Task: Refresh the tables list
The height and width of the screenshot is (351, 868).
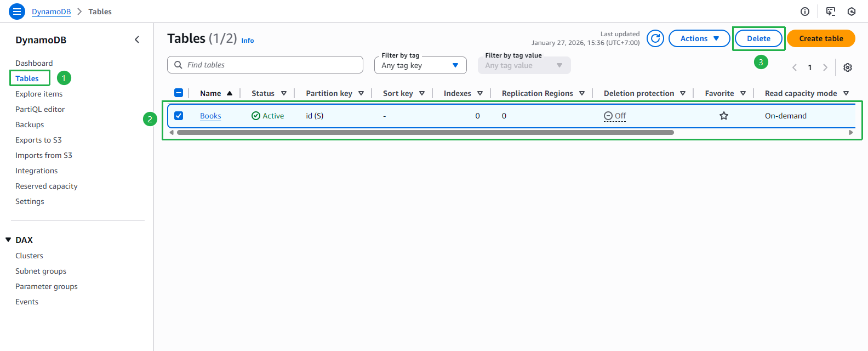Action: [x=655, y=38]
